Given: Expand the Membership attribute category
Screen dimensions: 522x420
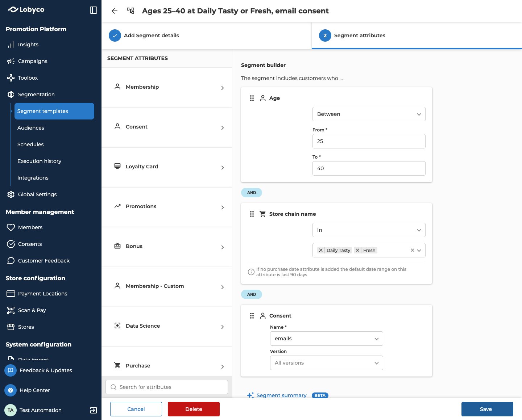Looking at the screenshot, I should (167, 88).
